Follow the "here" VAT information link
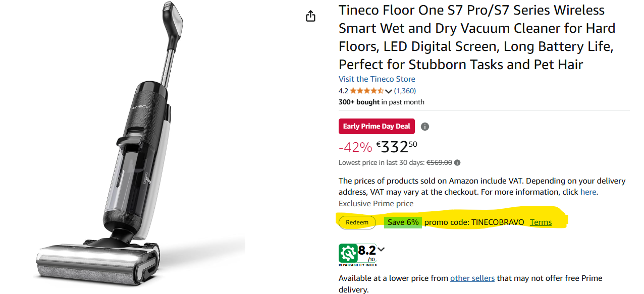Screen dimensions: 644x294 tap(588, 192)
